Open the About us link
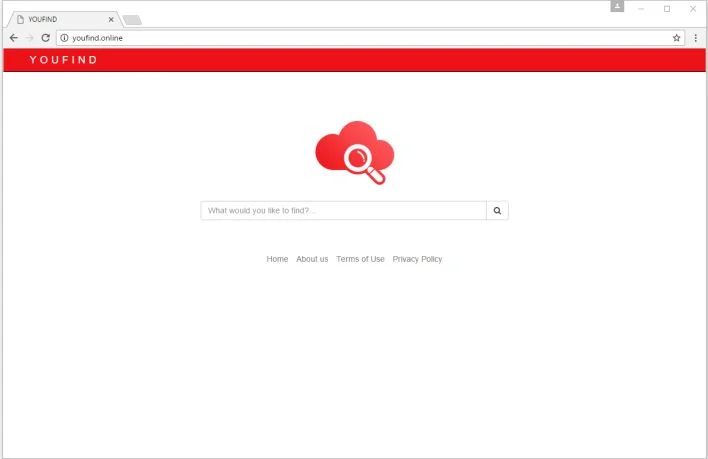The width and height of the screenshot is (708, 459). pos(312,259)
